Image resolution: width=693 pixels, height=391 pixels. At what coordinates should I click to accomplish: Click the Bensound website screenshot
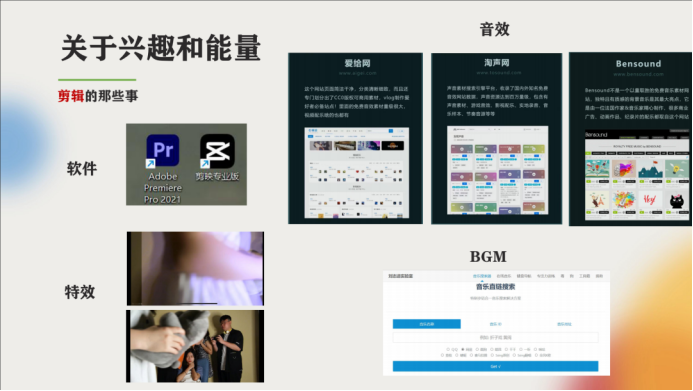click(x=637, y=175)
